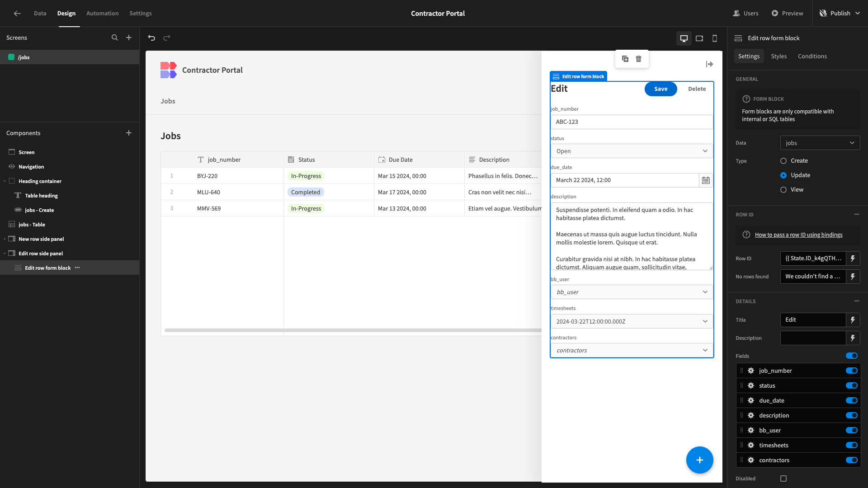This screenshot has width=868, height=488.
Task: Toggle the due_date field switch
Action: [x=852, y=400]
